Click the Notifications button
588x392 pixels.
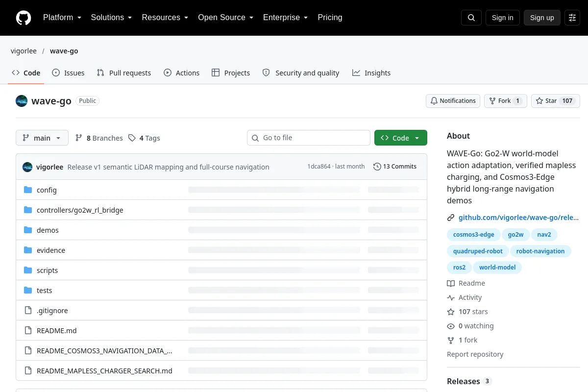(x=453, y=101)
